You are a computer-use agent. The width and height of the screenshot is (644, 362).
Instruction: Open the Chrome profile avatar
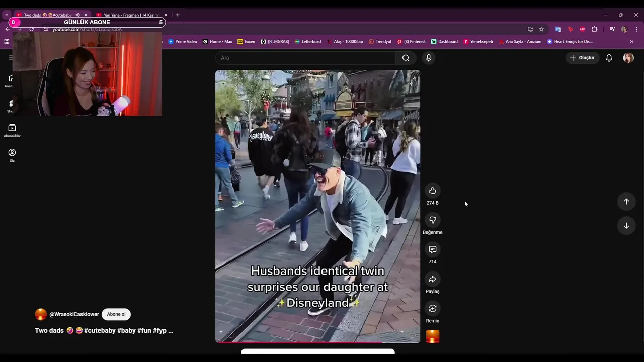click(x=624, y=29)
